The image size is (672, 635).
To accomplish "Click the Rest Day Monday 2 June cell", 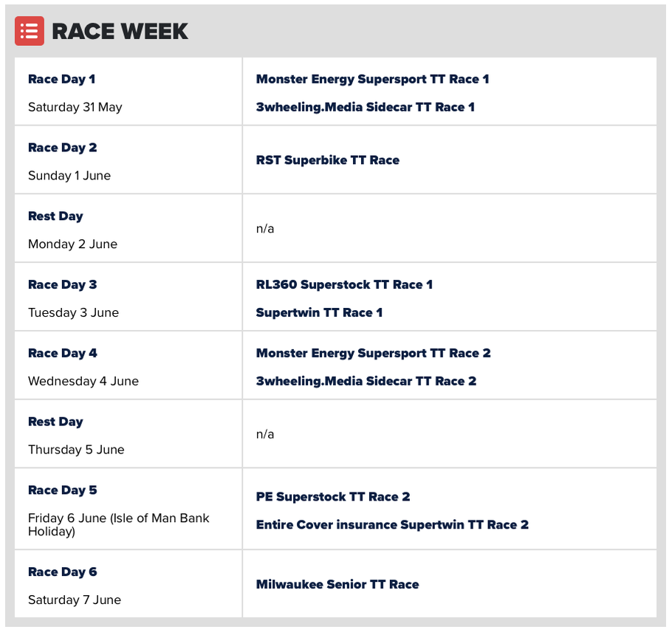I will 128,228.
